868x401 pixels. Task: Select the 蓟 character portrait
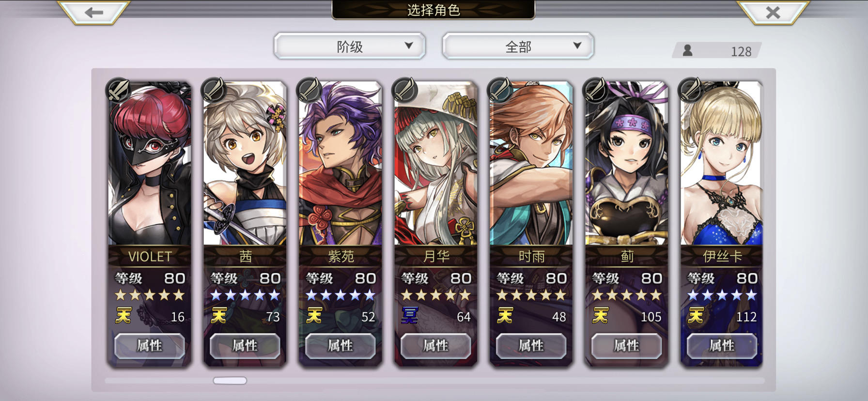[x=626, y=164]
